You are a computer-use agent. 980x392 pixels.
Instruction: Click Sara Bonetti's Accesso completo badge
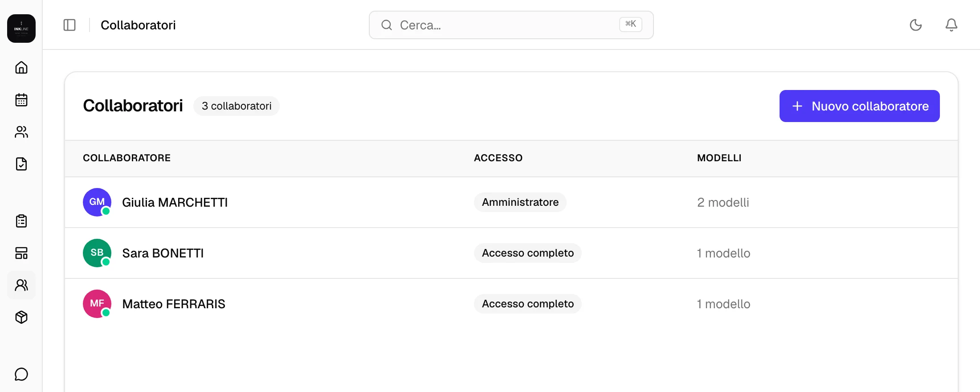click(528, 253)
